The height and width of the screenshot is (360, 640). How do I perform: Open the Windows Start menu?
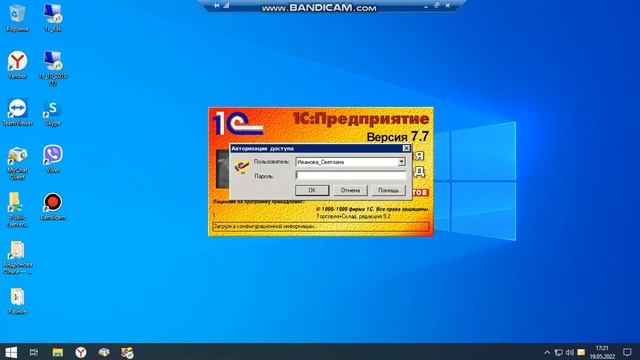point(11,352)
